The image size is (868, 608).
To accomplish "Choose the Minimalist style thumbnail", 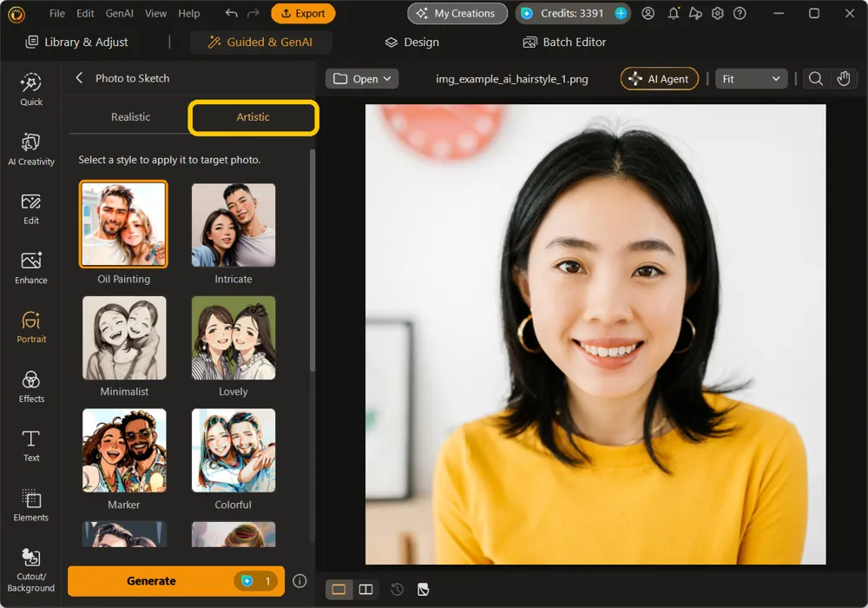I will click(124, 338).
